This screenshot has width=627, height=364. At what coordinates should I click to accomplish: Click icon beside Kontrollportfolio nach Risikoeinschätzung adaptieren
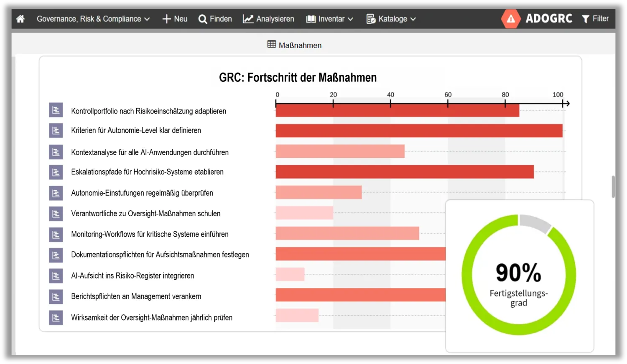click(x=56, y=110)
